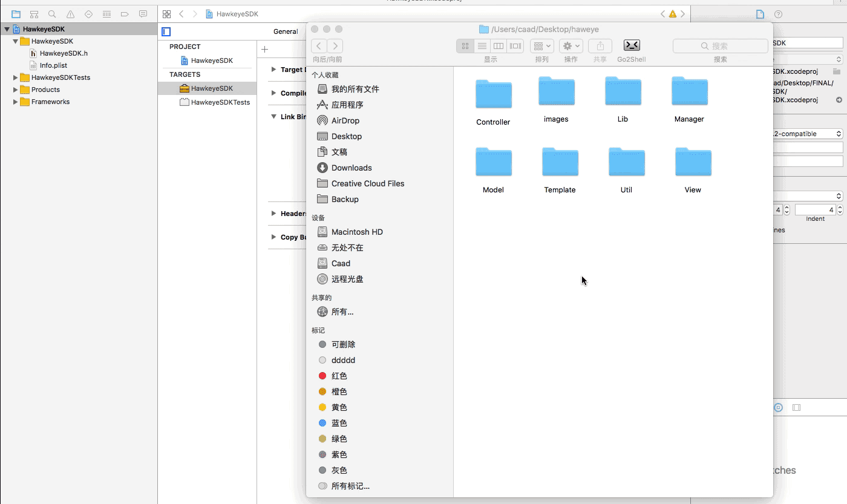Expand Headers build phase section
This screenshot has height=504, width=847.
[273, 214]
